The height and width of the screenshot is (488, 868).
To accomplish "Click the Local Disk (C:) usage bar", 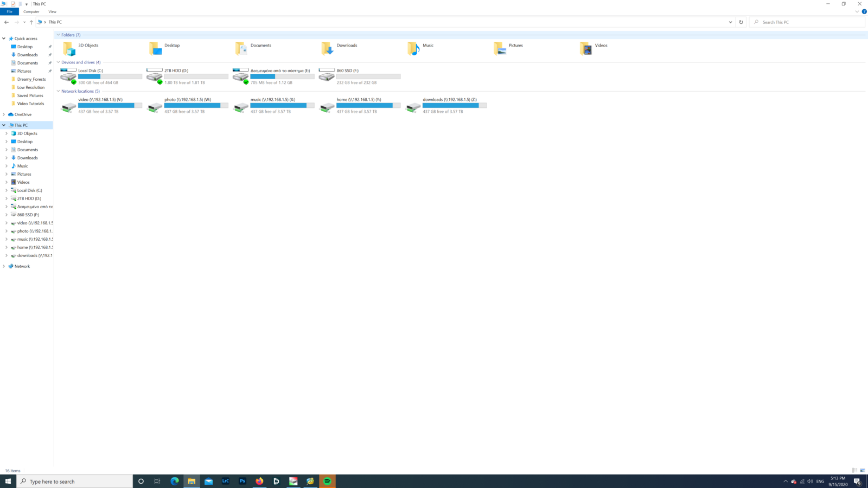I will [110, 76].
